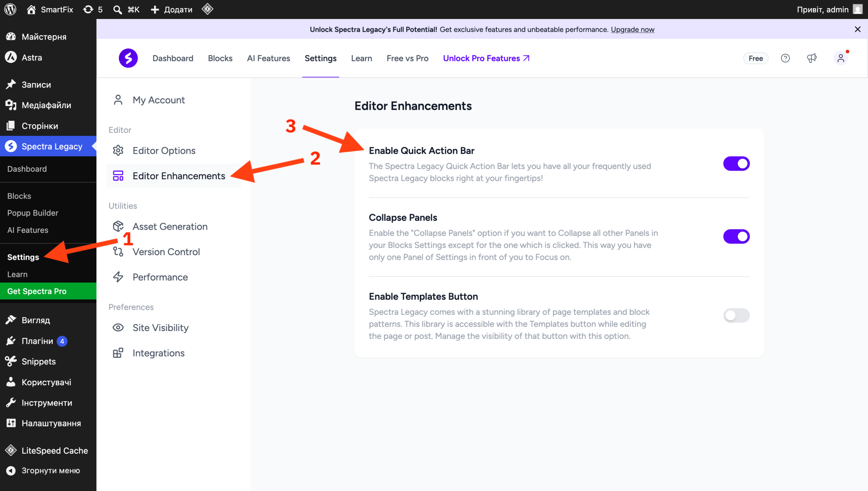Click the Editor Enhancements page title

413,106
